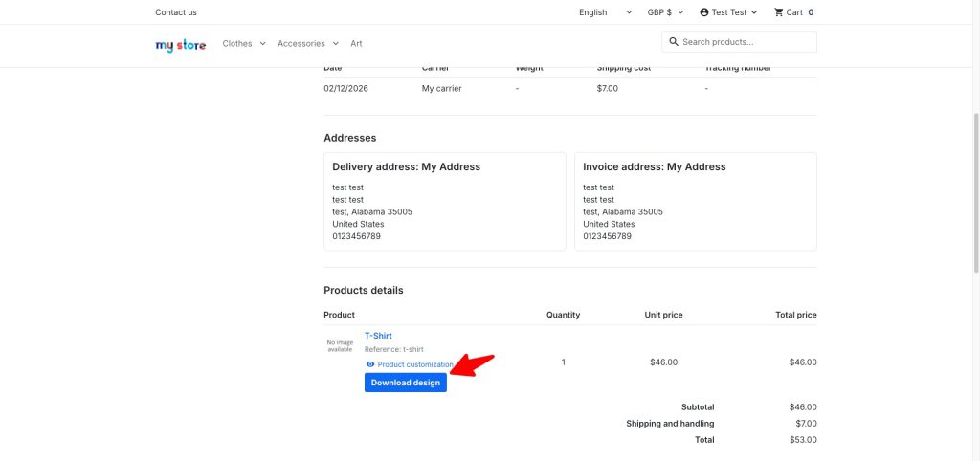This screenshot has width=980, height=461.
Task: Expand the Test Test account chevron
Action: [754, 12]
